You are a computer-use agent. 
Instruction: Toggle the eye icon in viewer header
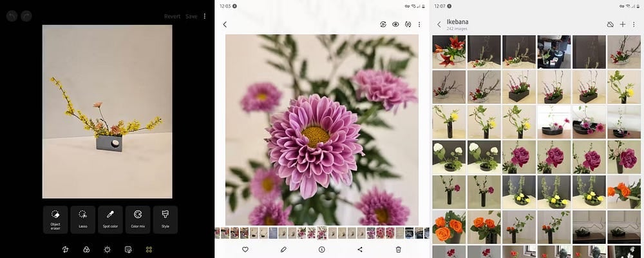coord(395,25)
